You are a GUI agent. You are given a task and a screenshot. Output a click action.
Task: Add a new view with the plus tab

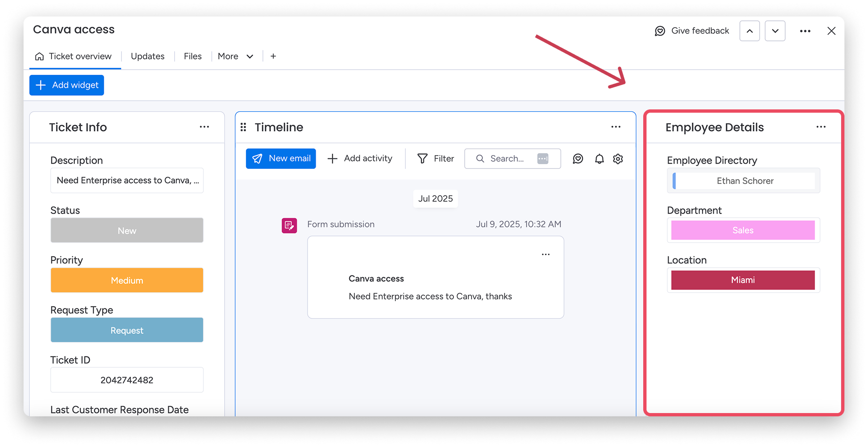[273, 56]
